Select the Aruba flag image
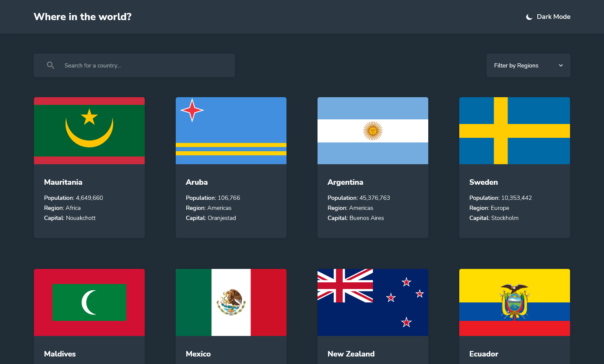 231,131
